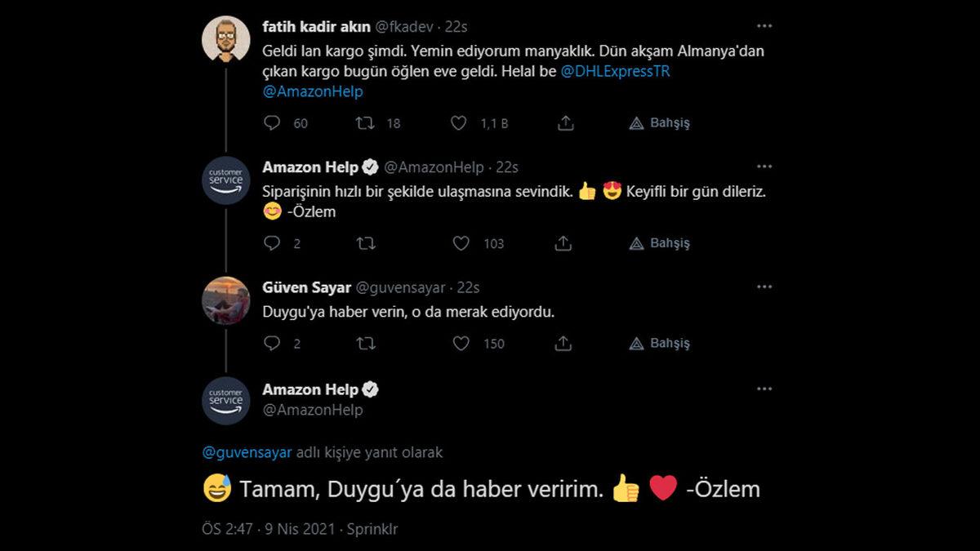The width and height of the screenshot is (980, 551).
Task: Click the reply icon on the first tweet
Action: coord(270,123)
